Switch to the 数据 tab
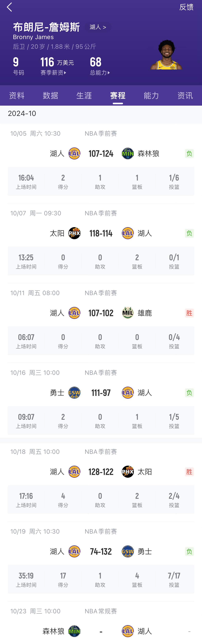The height and width of the screenshot is (644, 202). [50, 96]
